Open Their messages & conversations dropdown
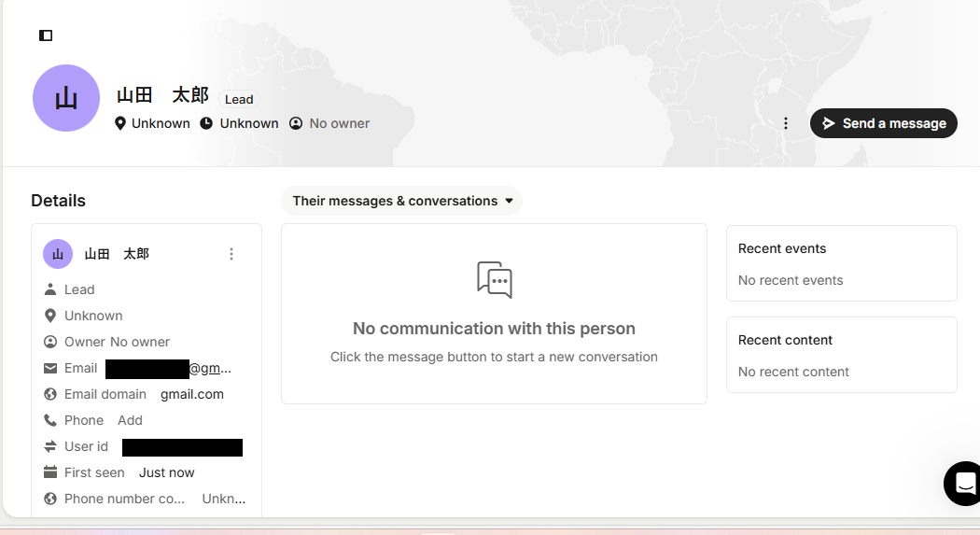The height and width of the screenshot is (535, 980). pyautogui.click(x=401, y=201)
